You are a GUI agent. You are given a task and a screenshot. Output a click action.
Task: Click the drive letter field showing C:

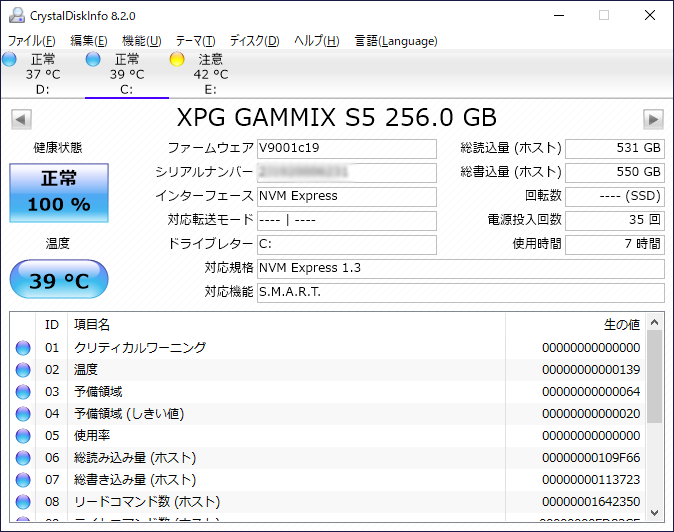pyautogui.click(x=347, y=245)
